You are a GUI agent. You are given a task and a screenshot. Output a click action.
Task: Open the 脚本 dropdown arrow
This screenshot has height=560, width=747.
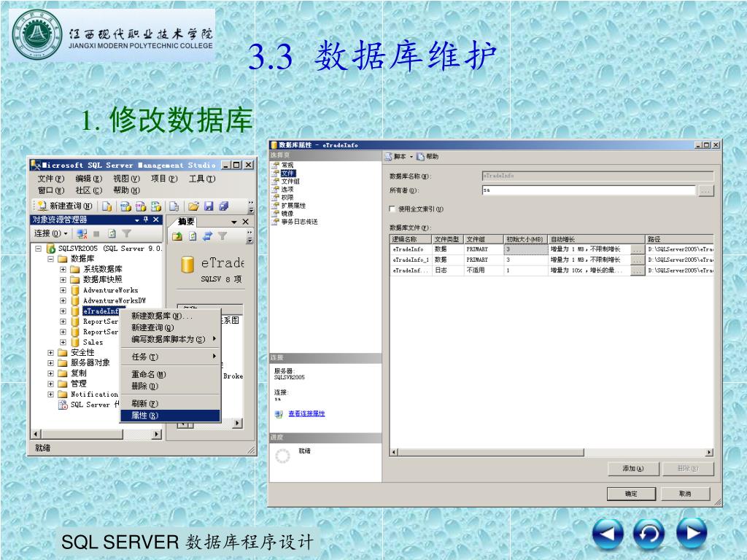[411, 157]
